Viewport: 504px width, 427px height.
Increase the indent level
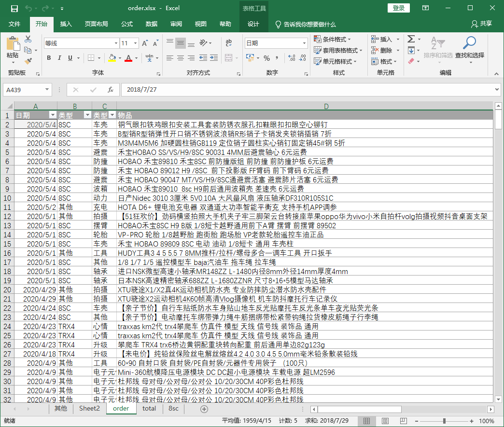pyautogui.click(x=214, y=58)
